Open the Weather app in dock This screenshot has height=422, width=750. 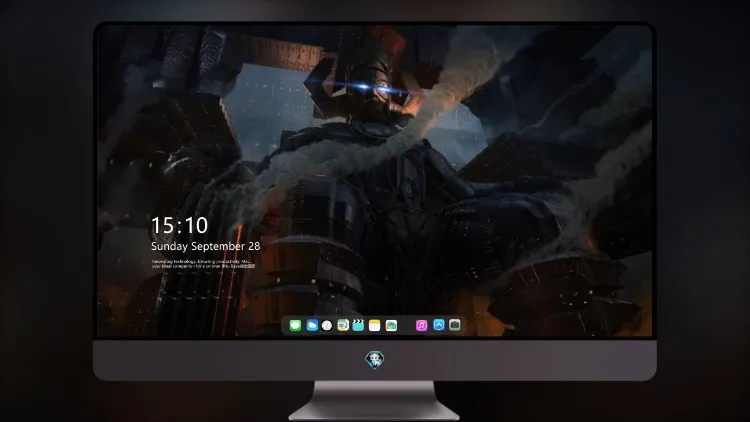pos(312,325)
